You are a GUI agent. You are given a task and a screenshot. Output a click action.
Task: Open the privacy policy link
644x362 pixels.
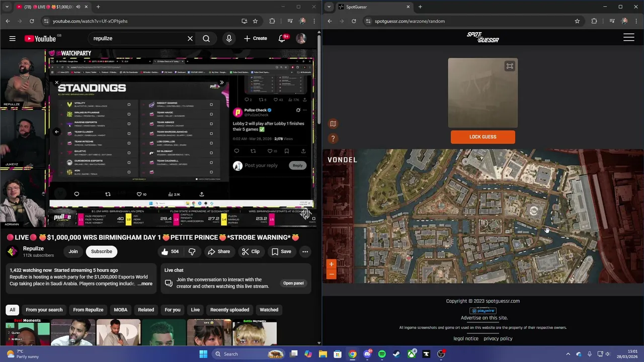498,338
